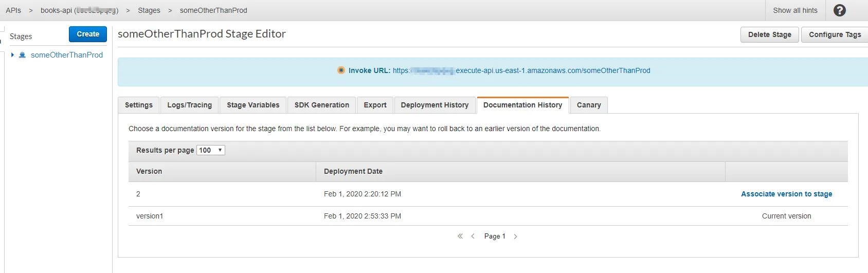Click the stage icon beside someOtherThanProd
Viewport: 868px width, 273px height.
click(x=22, y=55)
